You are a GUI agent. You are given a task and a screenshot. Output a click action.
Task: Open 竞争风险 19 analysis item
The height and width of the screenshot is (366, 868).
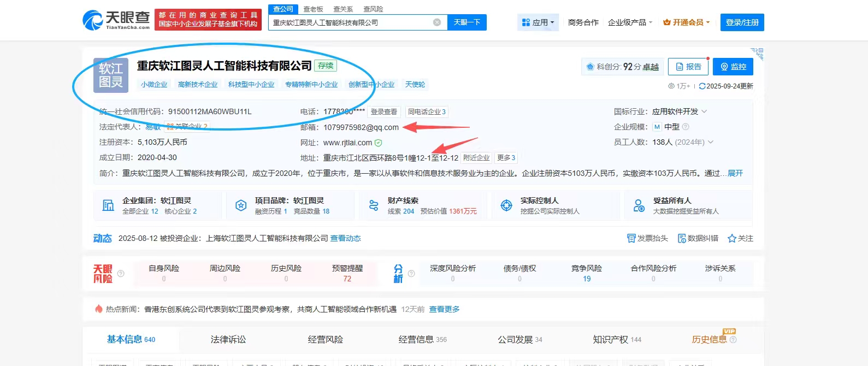(x=587, y=273)
